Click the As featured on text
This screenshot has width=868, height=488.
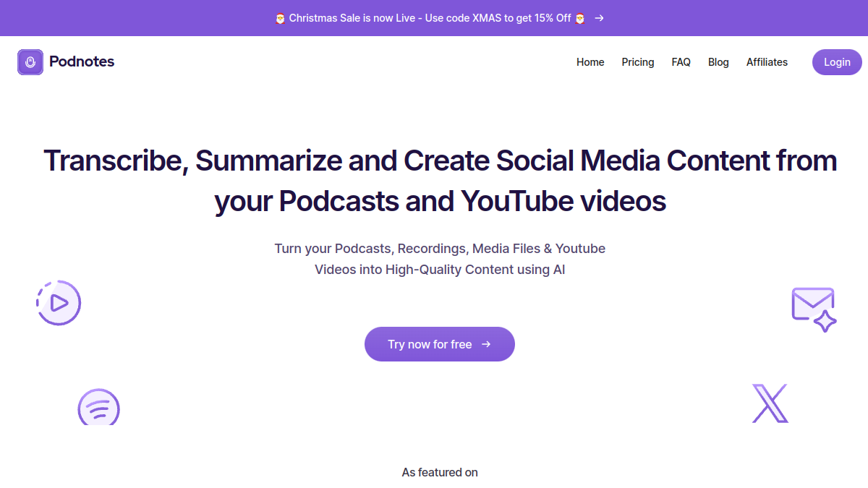click(440, 472)
